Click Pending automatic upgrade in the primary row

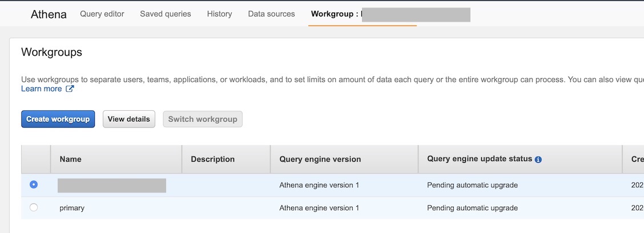[x=472, y=208]
